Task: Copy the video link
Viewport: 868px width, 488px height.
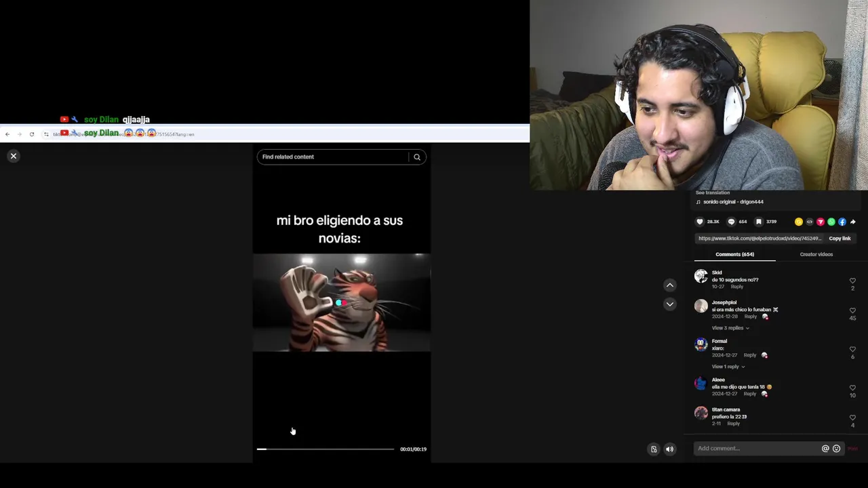Action: (x=840, y=239)
